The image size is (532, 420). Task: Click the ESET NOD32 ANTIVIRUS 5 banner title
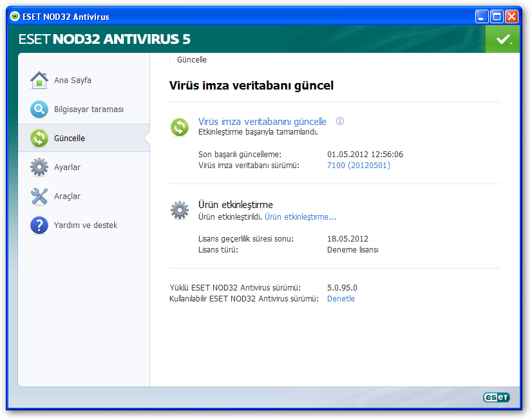pos(104,39)
